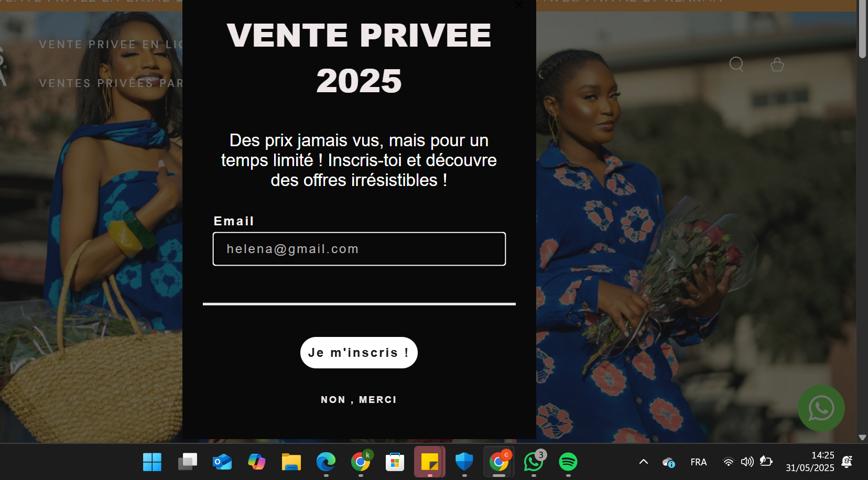
Task: Open the FRA language switcher
Action: click(698, 462)
